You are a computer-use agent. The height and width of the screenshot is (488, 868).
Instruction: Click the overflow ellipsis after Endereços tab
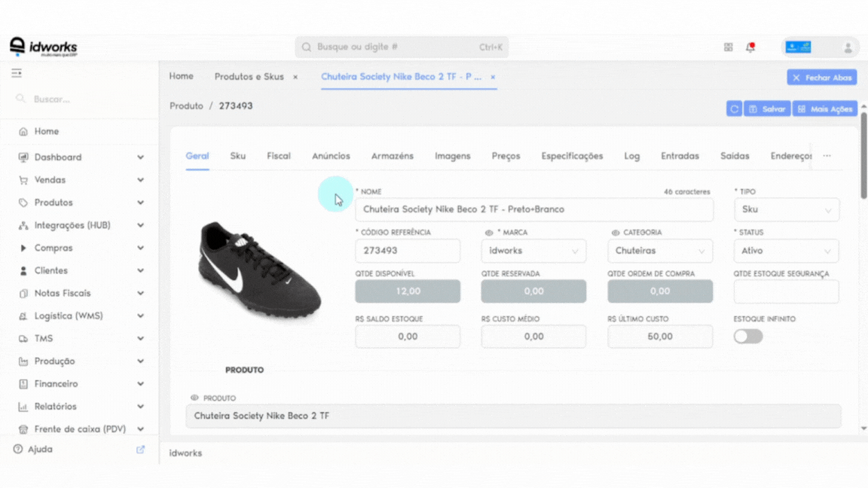tap(827, 156)
